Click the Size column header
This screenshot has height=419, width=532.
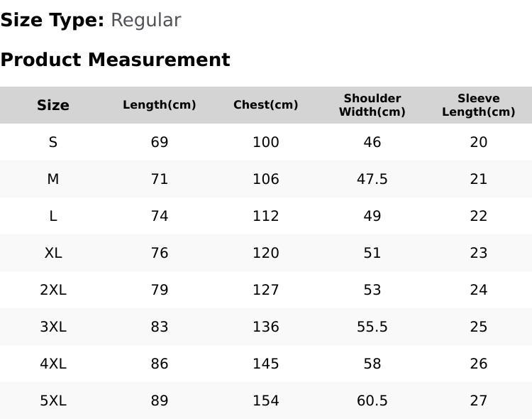[53, 105]
